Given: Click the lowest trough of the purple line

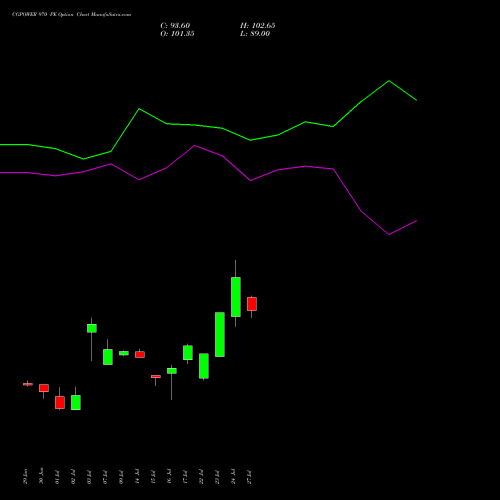Looking at the screenshot, I should point(389,234).
